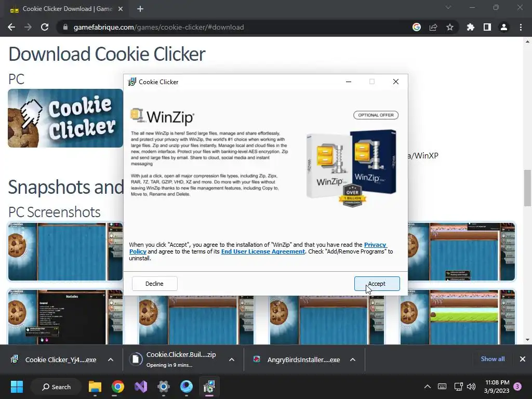Open the blue swirl taskbar app
Screen dimensions: 532x399
click(187, 387)
